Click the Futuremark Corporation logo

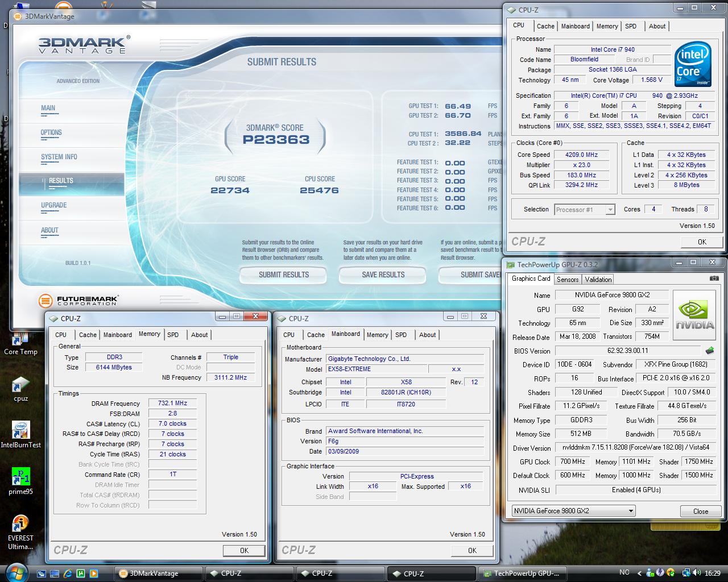pyautogui.click(x=78, y=300)
